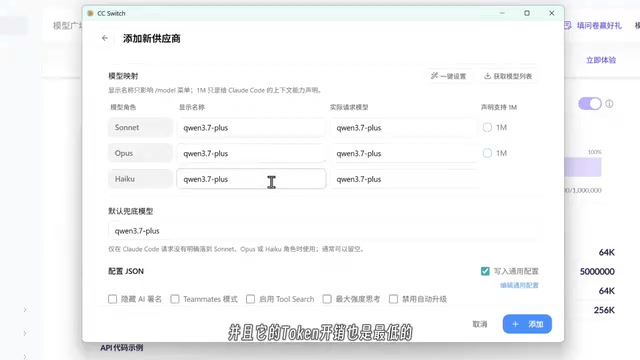
Task: Enable the 1M option for Opus
Action: 487,153
